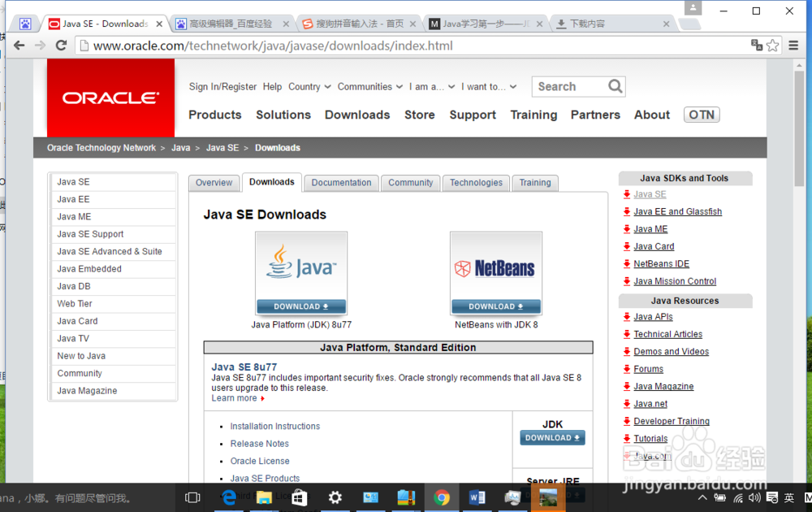Click the Oracle logo
812x512 pixels.
[110, 98]
